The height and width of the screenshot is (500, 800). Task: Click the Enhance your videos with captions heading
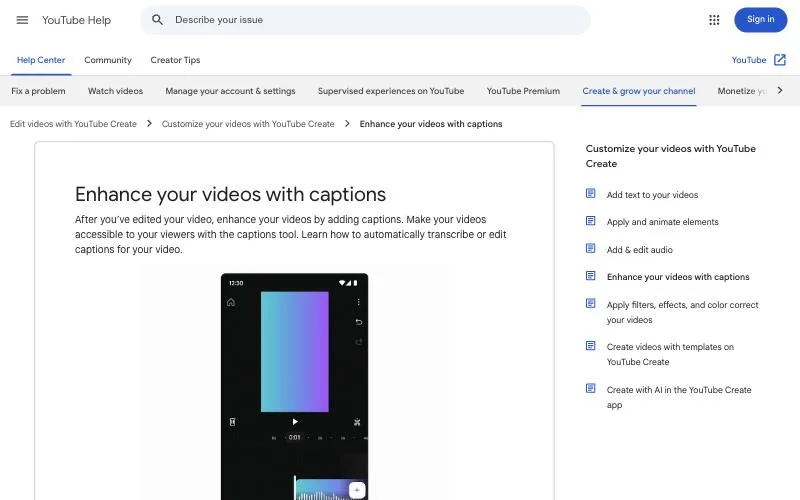click(230, 194)
